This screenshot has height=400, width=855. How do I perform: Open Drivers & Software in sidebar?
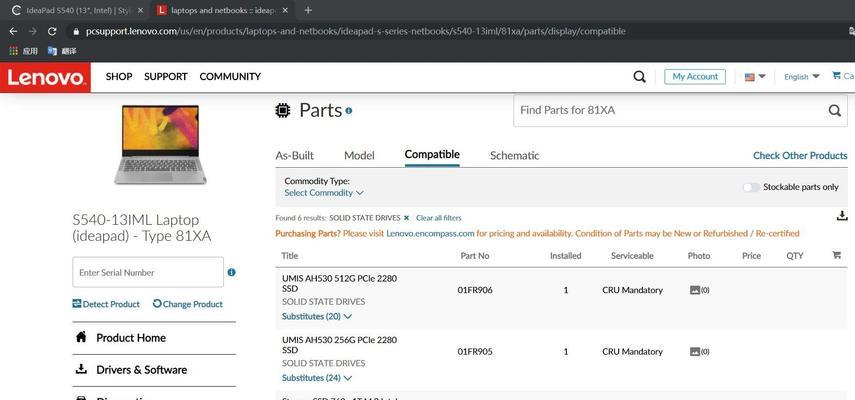(x=142, y=370)
